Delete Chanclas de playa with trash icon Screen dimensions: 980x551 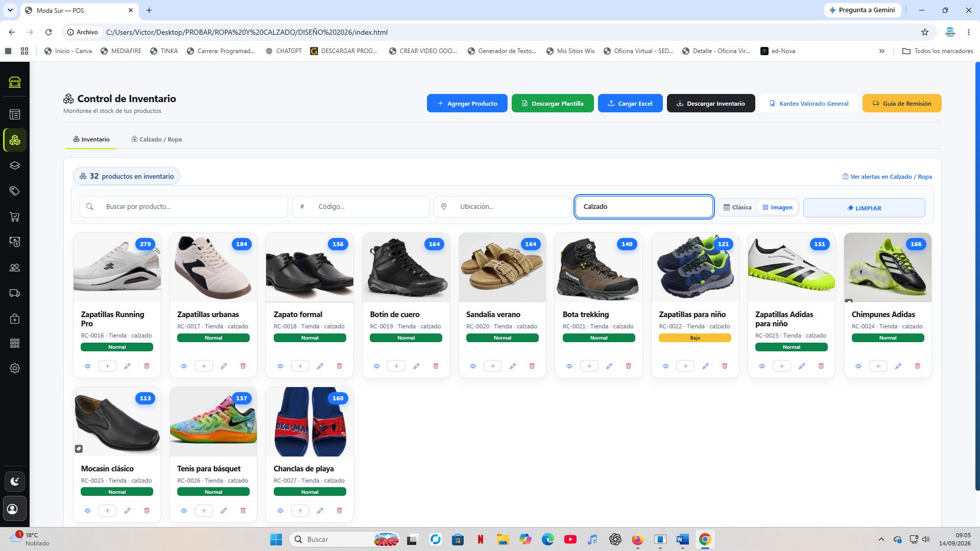[340, 511]
